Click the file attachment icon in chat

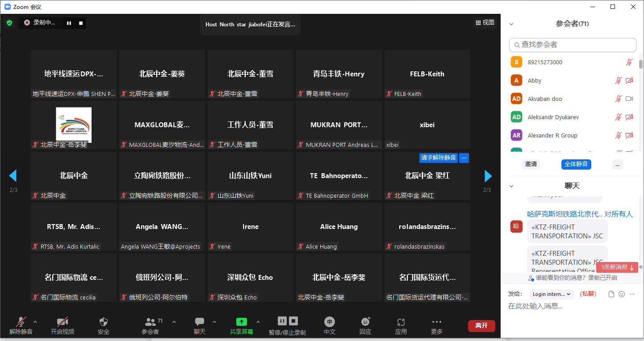click(x=611, y=294)
